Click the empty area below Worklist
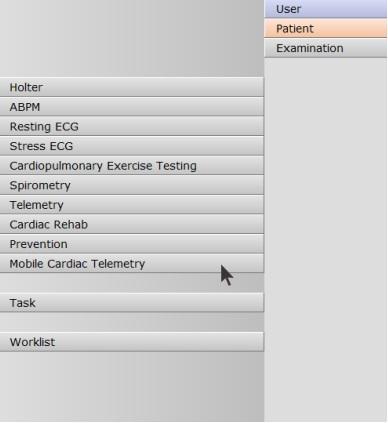The height and width of the screenshot is (423, 388). point(132,387)
